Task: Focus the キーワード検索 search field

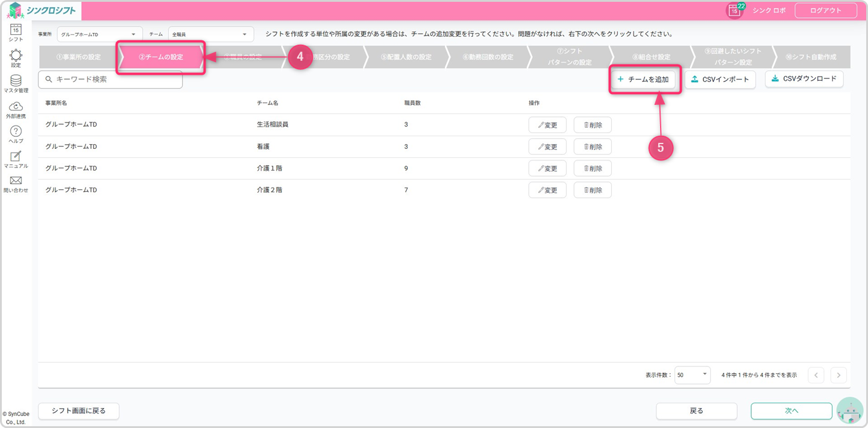Action: [115, 80]
